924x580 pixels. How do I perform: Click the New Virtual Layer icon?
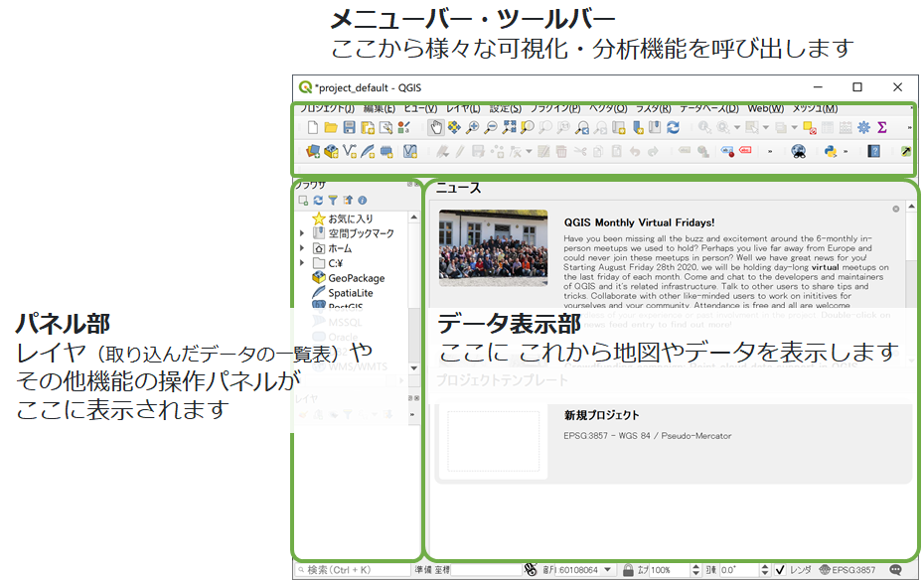[410, 151]
